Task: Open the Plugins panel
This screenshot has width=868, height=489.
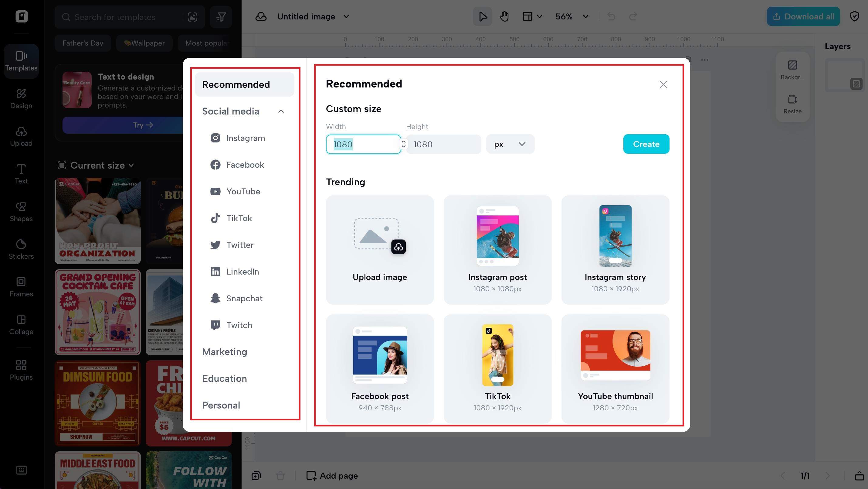Action: [x=21, y=370]
